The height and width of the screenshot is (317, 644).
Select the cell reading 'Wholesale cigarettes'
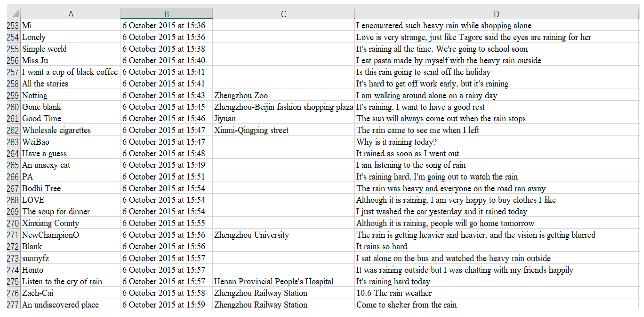[57, 130]
